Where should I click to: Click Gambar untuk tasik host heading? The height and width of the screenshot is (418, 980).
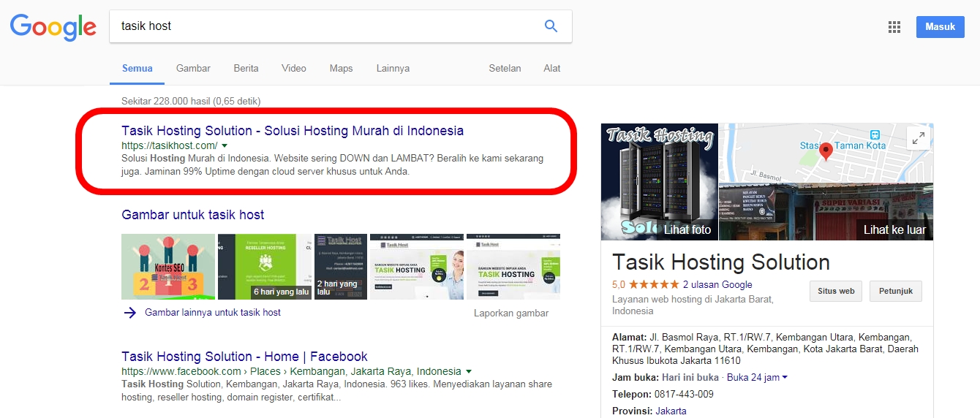coord(193,215)
